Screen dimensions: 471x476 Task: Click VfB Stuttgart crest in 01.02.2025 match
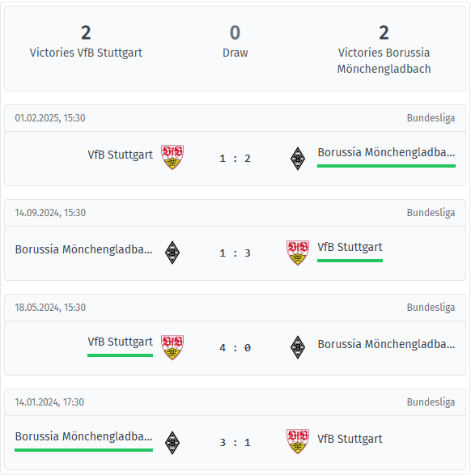[x=172, y=157]
